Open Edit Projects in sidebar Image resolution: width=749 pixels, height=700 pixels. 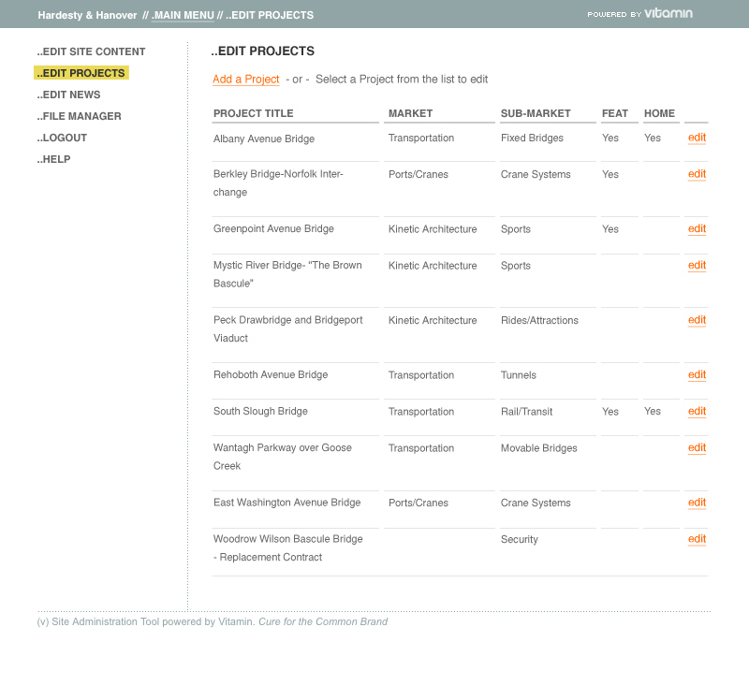click(81, 73)
